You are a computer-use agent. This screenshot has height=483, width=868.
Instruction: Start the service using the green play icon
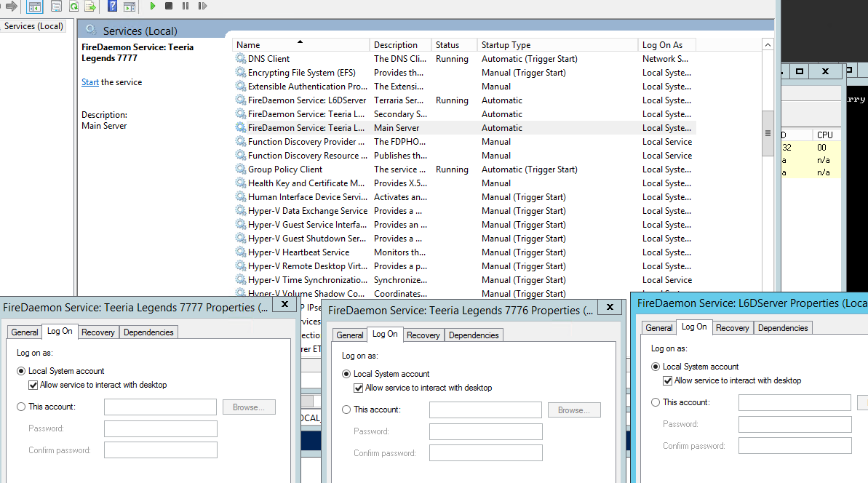[153, 7]
